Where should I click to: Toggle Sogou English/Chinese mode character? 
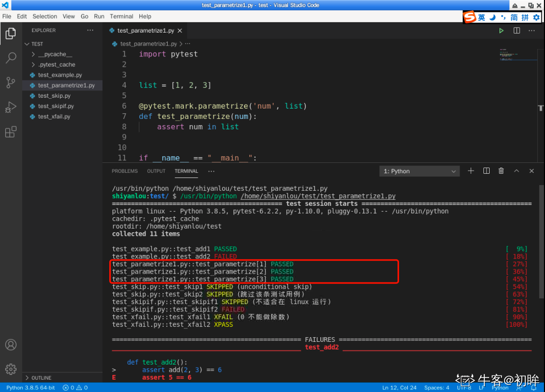coord(482,18)
